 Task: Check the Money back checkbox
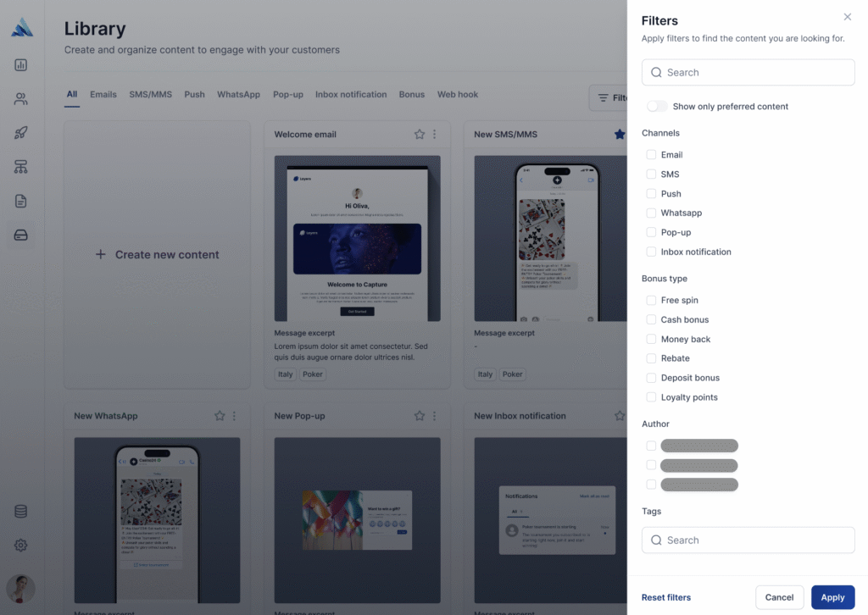click(x=651, y=339)
